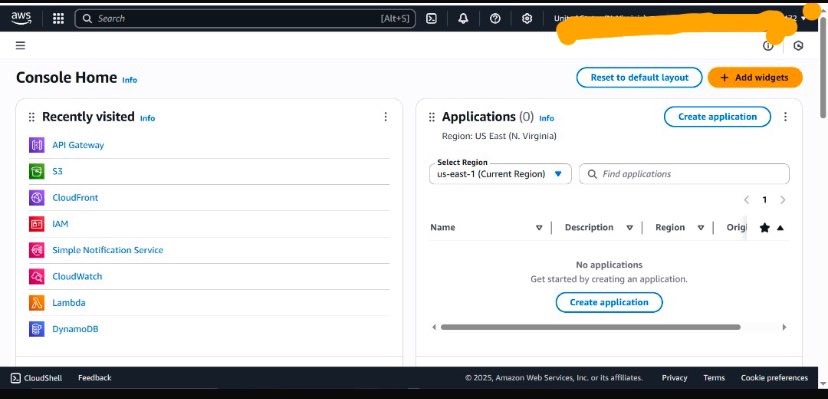
Task: Open Recently visited widget options menu
Action: [385, 117]
